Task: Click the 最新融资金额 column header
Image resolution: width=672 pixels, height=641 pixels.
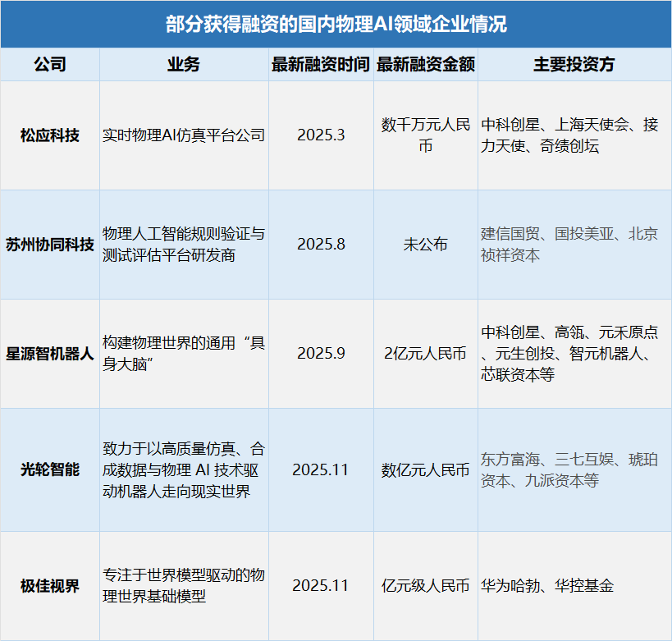Action: tap(425, 65)
